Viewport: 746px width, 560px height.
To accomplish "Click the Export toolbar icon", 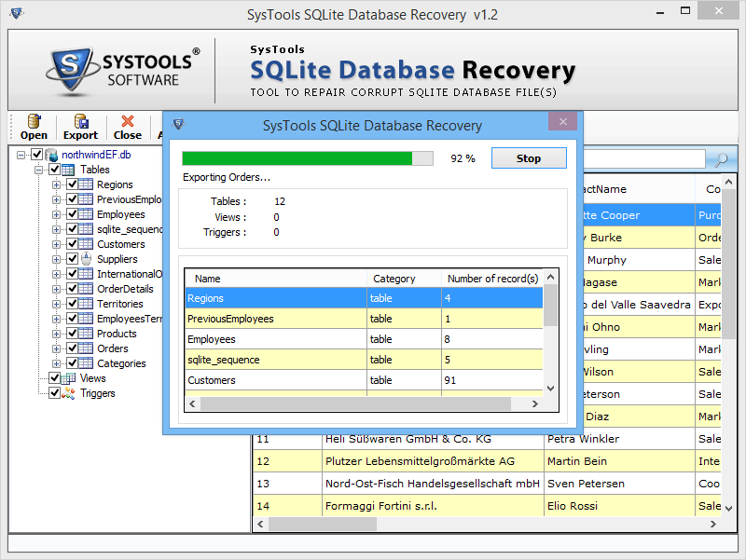I will click(81, 121).
